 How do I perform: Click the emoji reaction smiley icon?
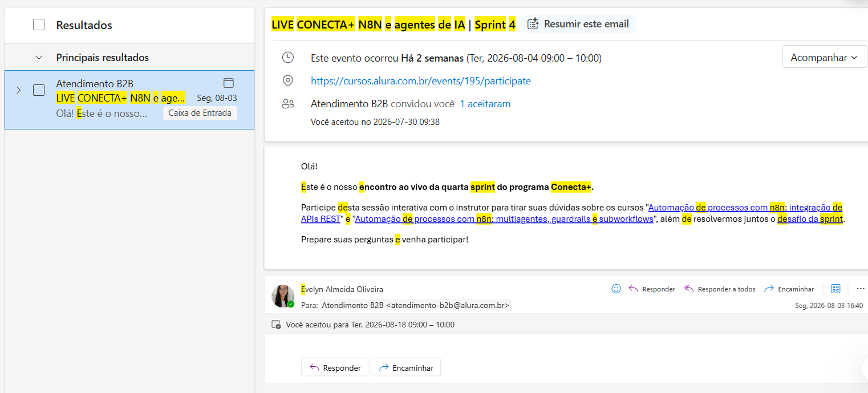[616, 289]
